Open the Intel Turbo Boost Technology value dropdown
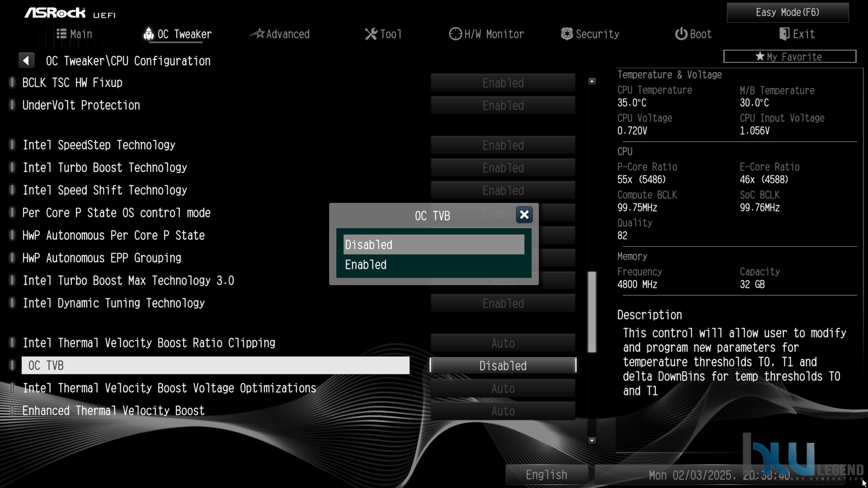 pyautogui.click(x=503, y=168)
